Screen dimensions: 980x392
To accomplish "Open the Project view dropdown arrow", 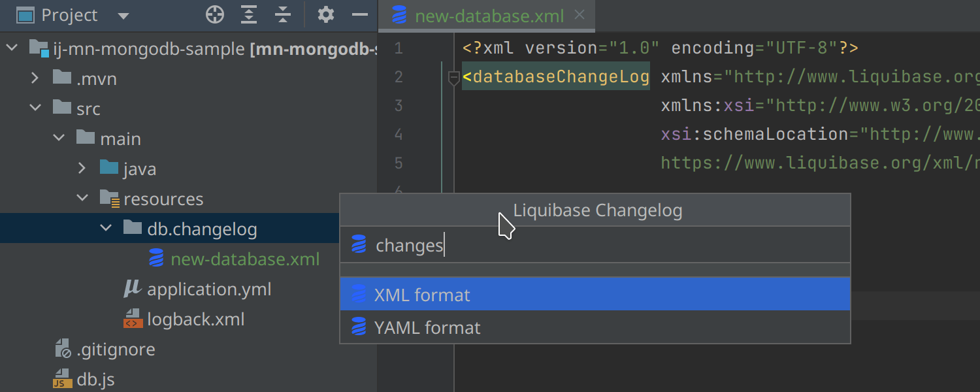I will click(x=123, y=16).
